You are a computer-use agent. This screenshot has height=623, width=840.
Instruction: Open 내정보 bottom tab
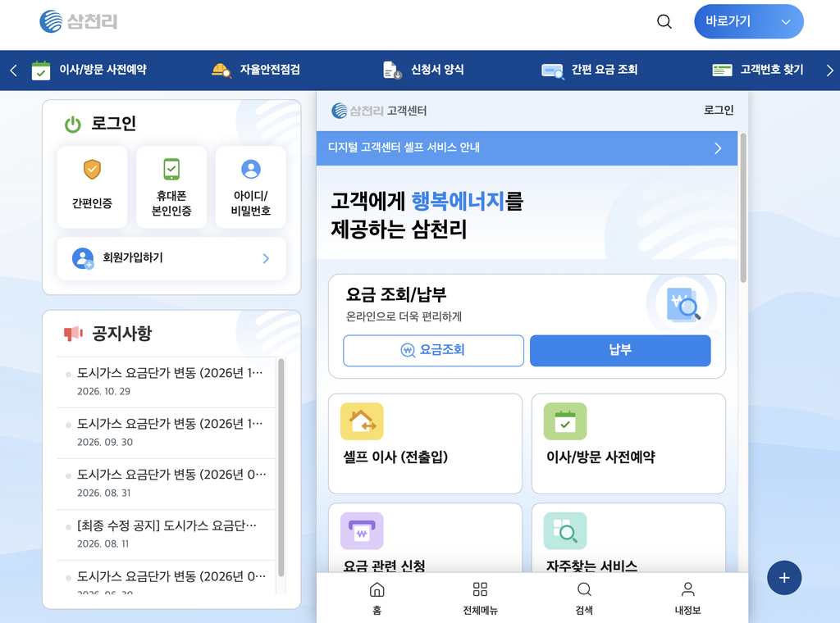(x=688, y=598)
